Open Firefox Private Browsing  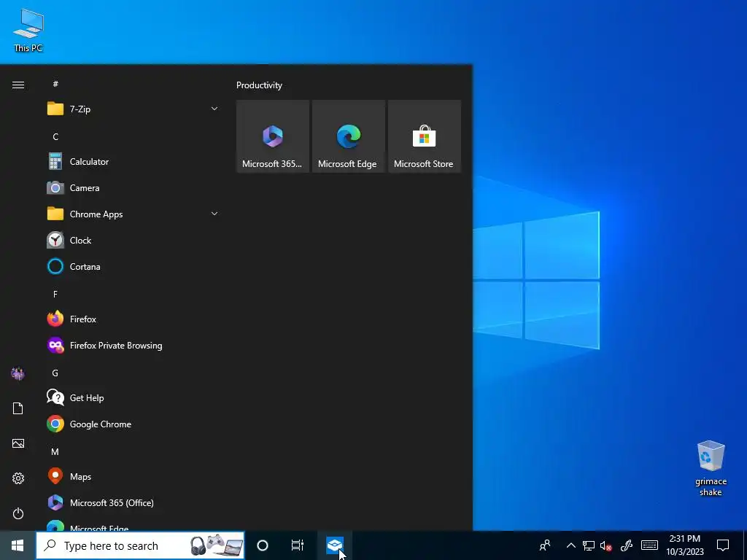pos(133,345)
